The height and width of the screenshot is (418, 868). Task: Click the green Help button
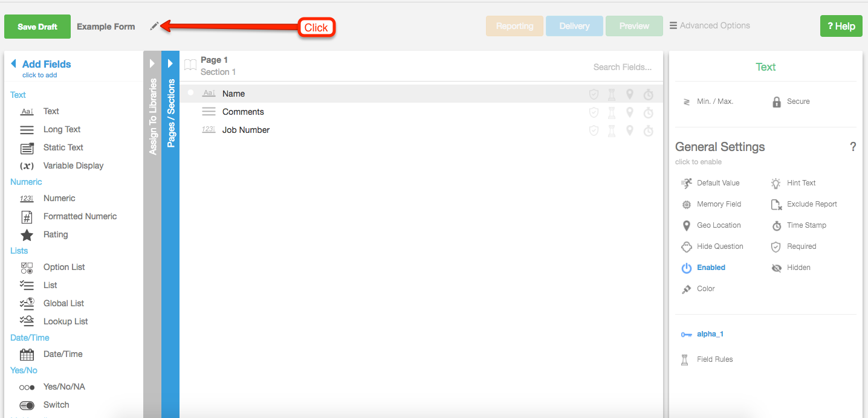click(x=841, y=26)
